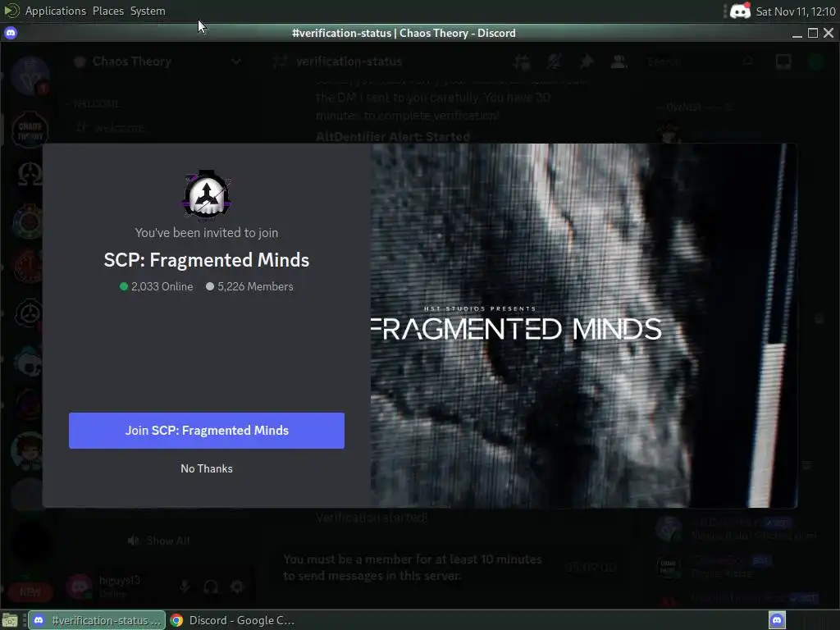Switch to Discord - Google Chrome taskbar window

tap(233, 620)
